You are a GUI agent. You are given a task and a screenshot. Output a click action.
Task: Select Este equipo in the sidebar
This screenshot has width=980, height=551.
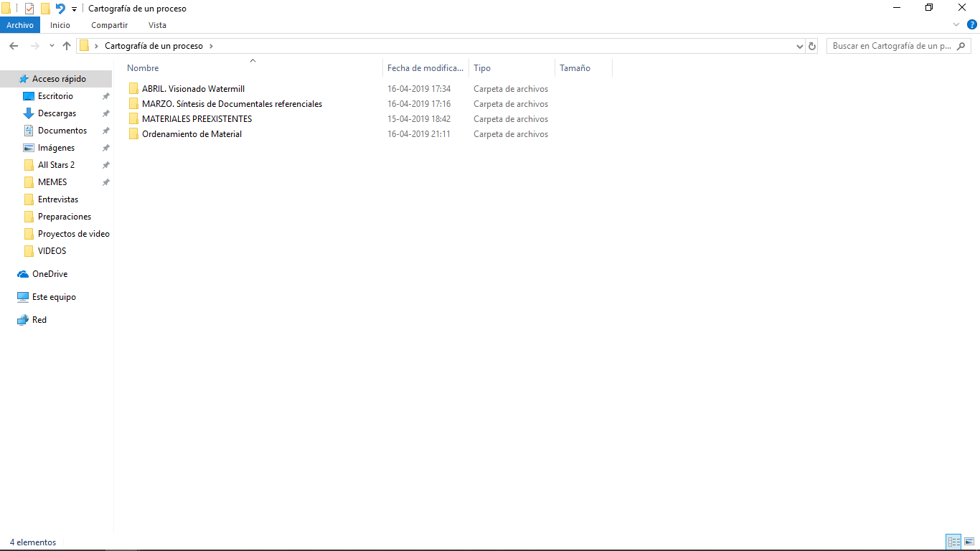click(x=54, y=297)
